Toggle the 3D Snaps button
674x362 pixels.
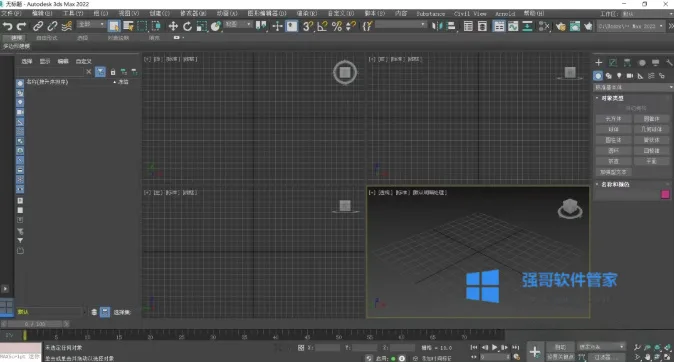(x=307, y=26)
